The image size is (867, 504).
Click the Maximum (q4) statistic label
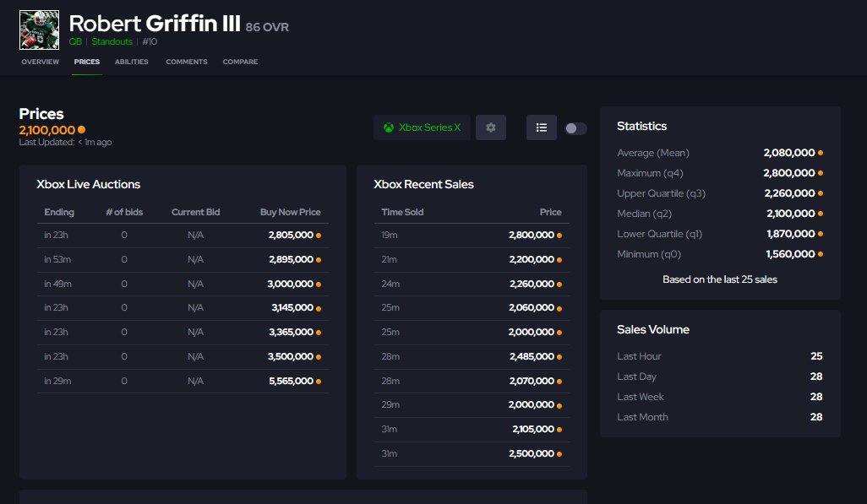click(651, 173)
